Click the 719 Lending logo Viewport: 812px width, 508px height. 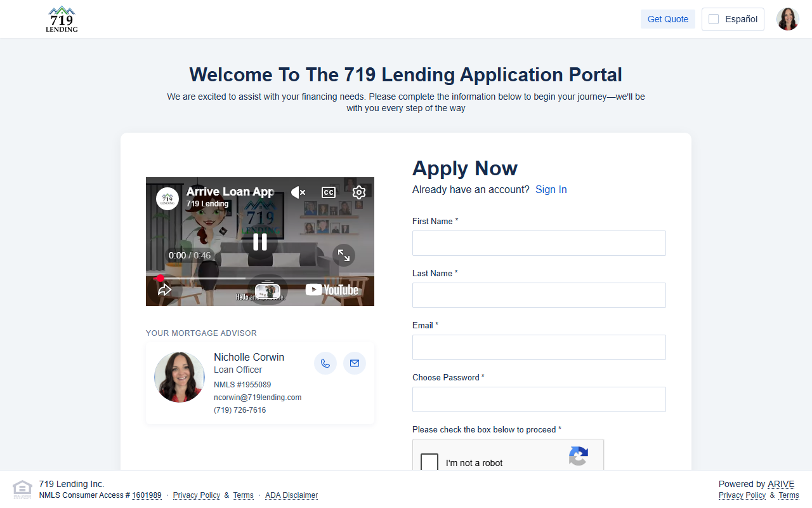62,19
